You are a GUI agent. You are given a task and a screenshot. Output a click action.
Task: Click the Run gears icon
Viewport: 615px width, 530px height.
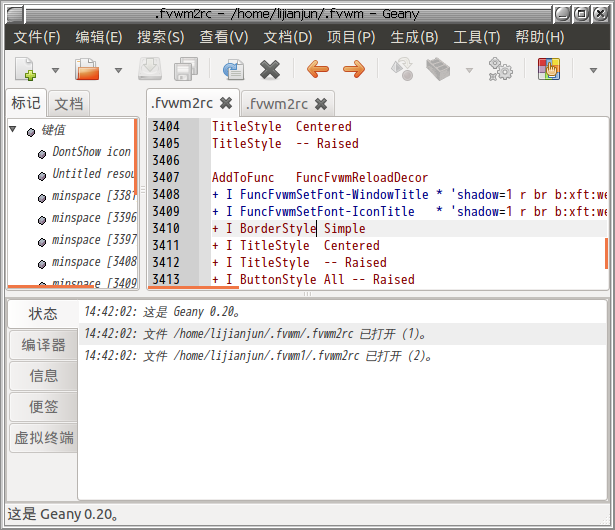tap(500, 69)
